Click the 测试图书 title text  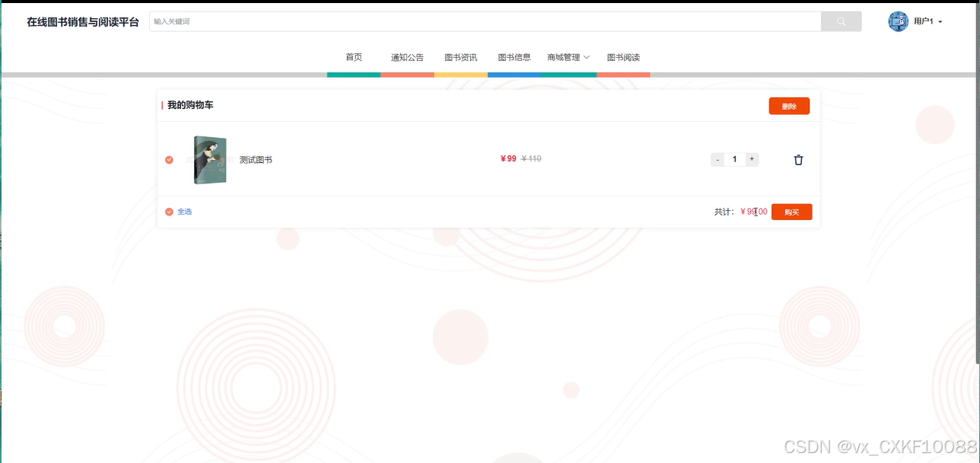point(256,160)
